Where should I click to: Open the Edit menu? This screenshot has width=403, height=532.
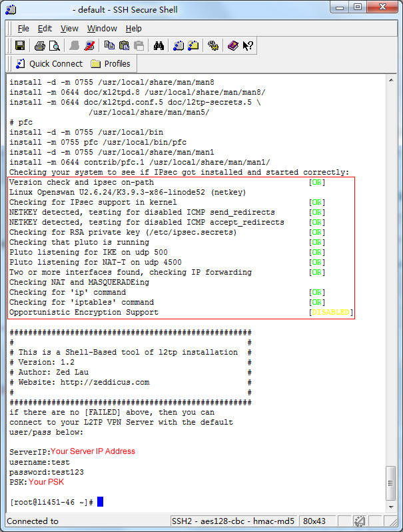tap(45, 29)
